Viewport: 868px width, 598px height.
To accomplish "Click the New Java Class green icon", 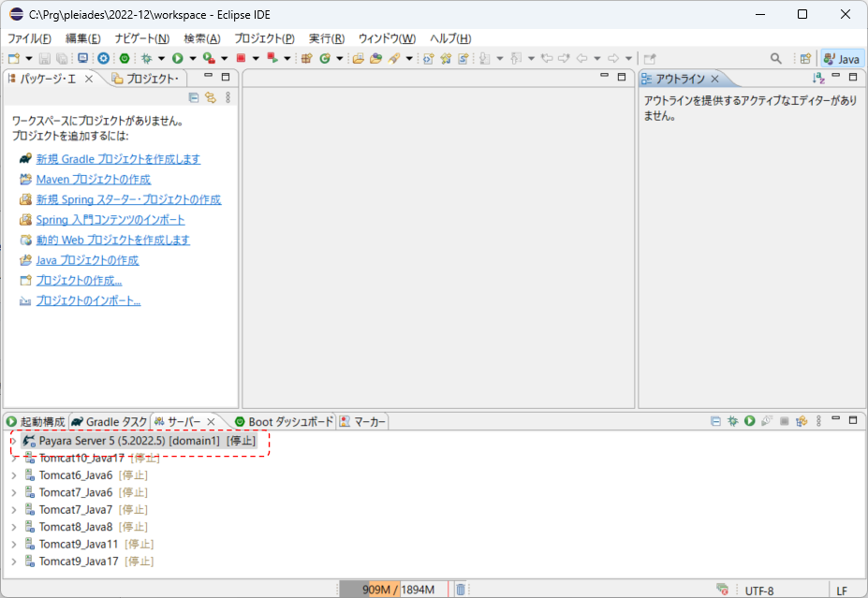I will tap(325, 58).
